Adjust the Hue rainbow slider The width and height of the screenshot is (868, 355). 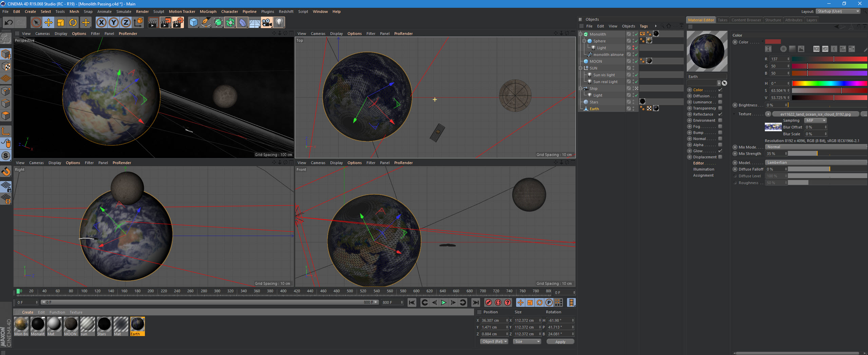[x=829, y=83]
